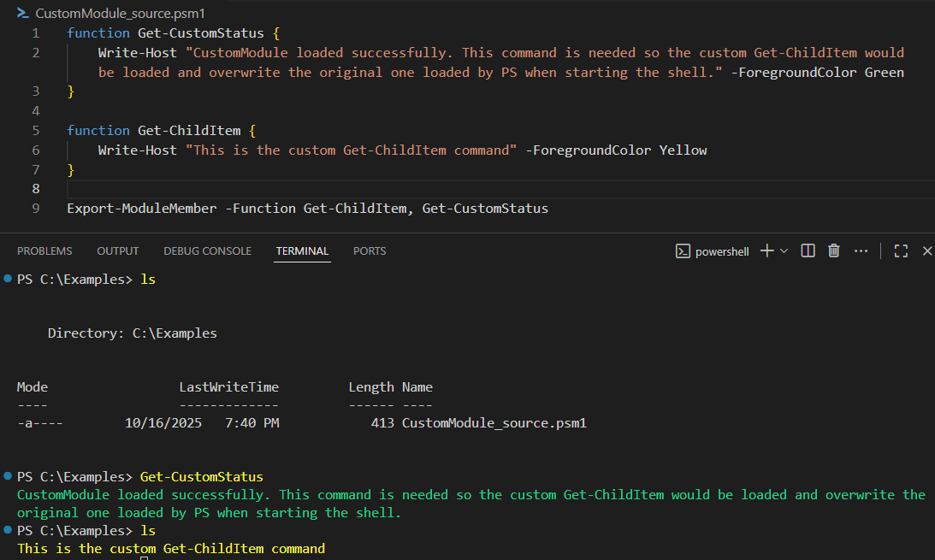Switch to the PROBLEMS tab
The image size is (935, 560).
click(x=44, y=251)
